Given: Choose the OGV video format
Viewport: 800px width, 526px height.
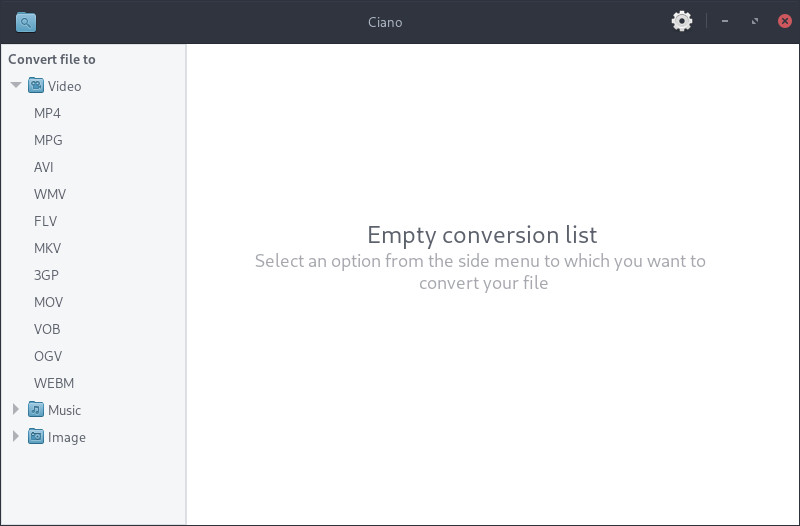Looking at the screenshot, I should coord(48,356).
